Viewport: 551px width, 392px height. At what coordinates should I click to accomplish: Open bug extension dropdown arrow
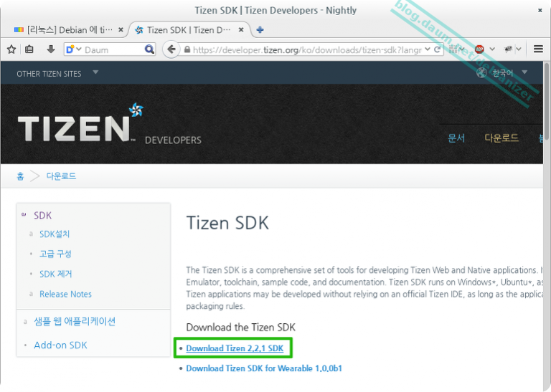click(518, 49)
